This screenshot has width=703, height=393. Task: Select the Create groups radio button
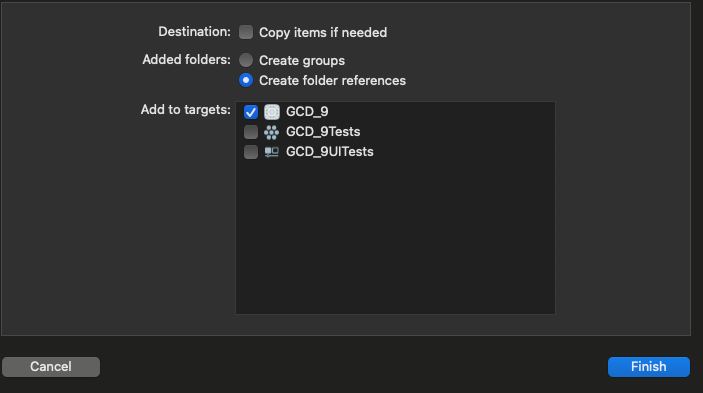pos(246,60)
